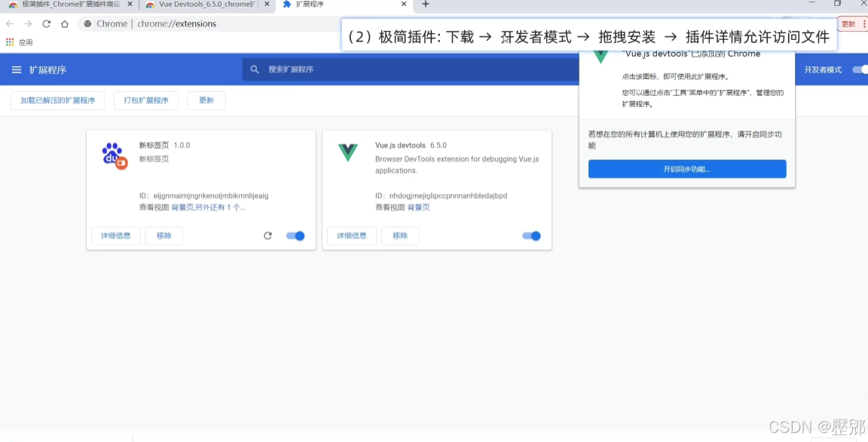The width and height of the screenshot is (868, 442).
Task: Open 详细信息 for Vue.js devtools
Action: (352, 236)
